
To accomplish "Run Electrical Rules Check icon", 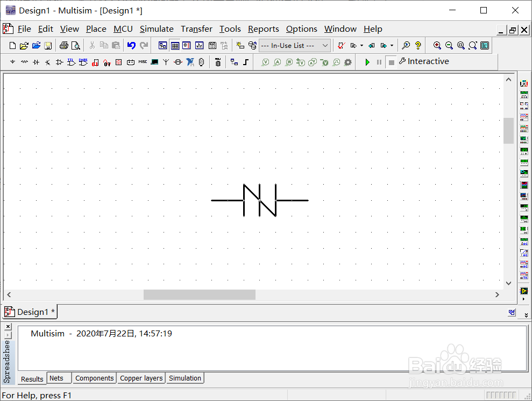I will tap(342, 46).
